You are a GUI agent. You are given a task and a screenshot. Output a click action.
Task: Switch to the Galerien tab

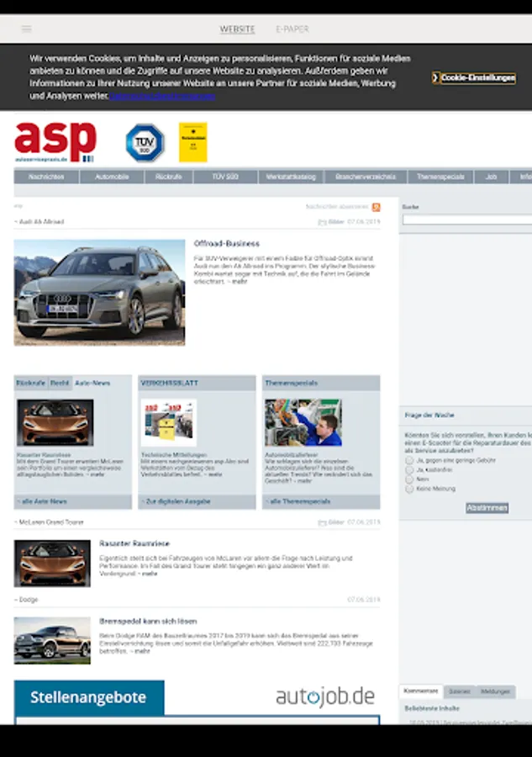point(459,692)
